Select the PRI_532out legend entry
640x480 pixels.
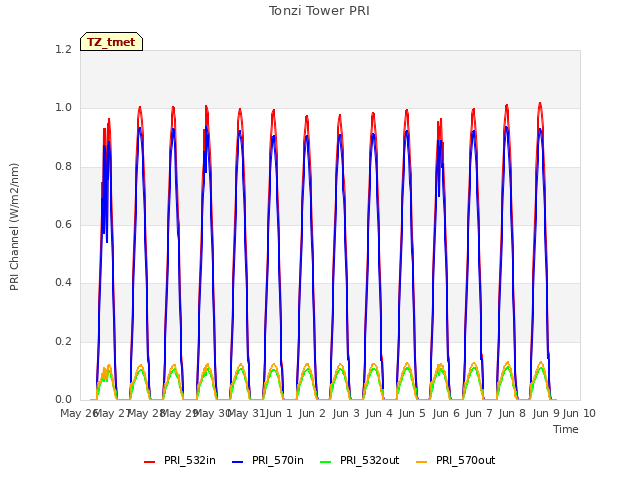[x=360, y=460]
